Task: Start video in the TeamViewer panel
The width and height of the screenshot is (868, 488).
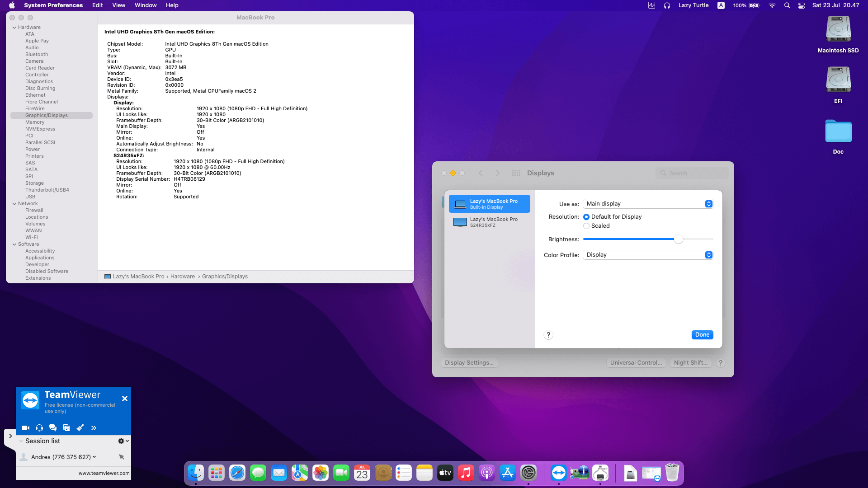Action: coord(26,428)
